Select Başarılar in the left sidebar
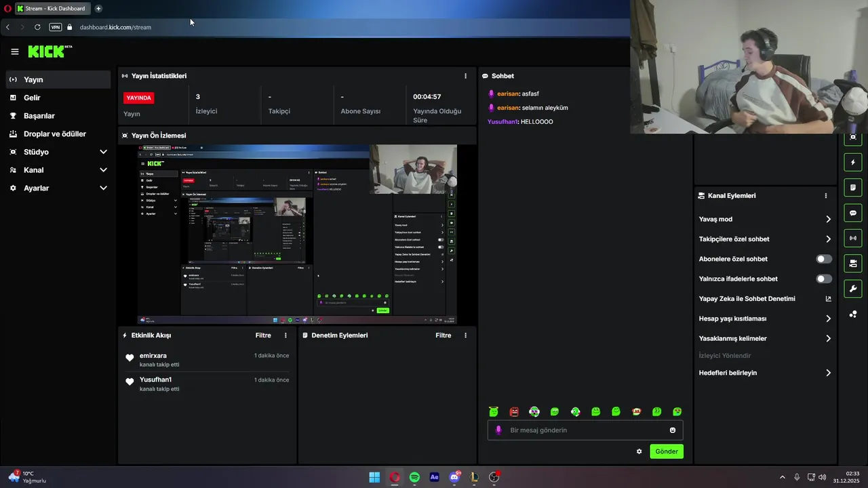 tap(58, 116)
